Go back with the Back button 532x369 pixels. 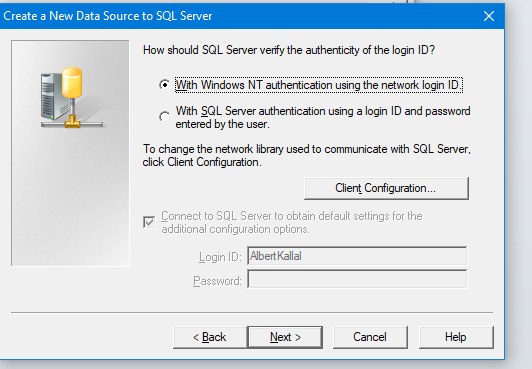click(210, 337)
